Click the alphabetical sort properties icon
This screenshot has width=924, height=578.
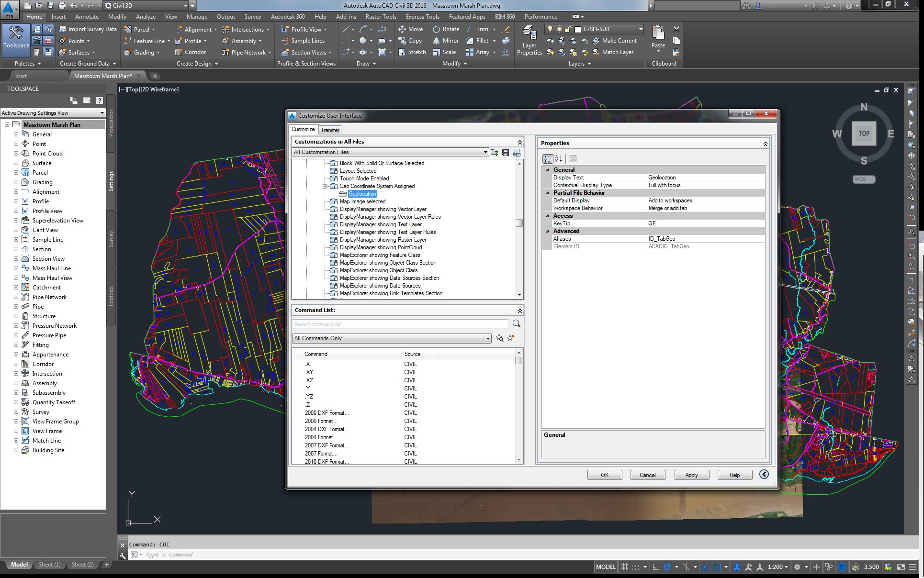[558, 159]
